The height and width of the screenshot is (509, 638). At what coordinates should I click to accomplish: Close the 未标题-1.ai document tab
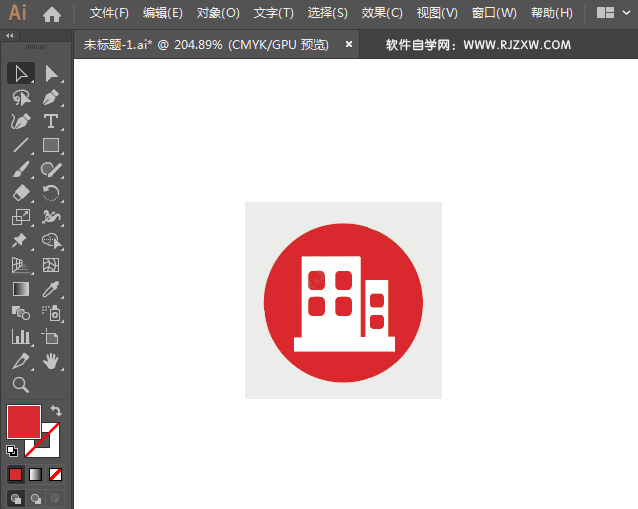tap(349, 44)
